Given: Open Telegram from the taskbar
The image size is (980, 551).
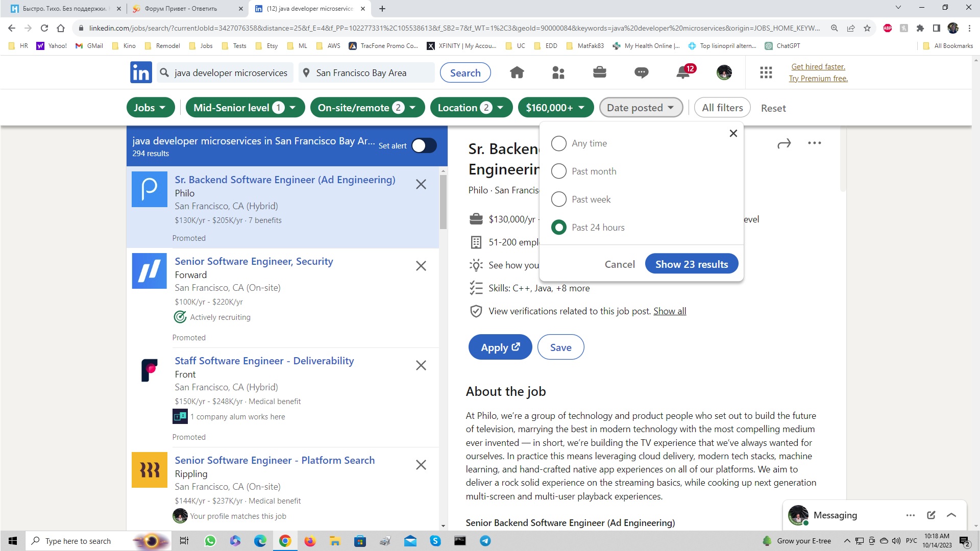Looking at the screenshot, I should click(x=485, y=541).
